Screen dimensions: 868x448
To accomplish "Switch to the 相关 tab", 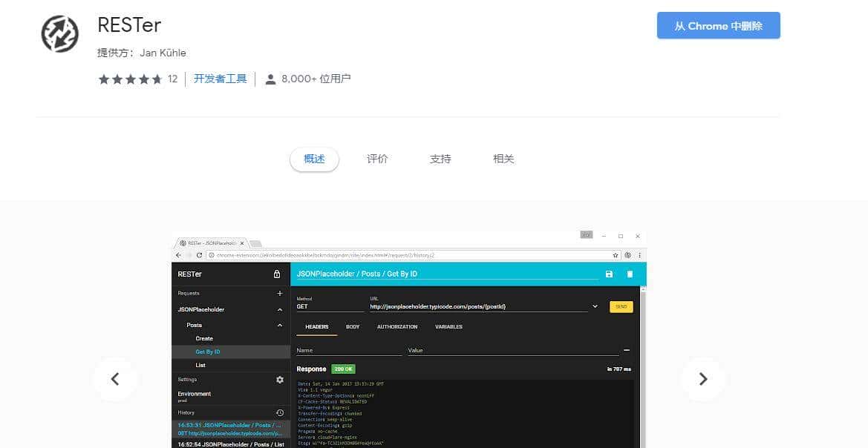I will coord(503,159).
